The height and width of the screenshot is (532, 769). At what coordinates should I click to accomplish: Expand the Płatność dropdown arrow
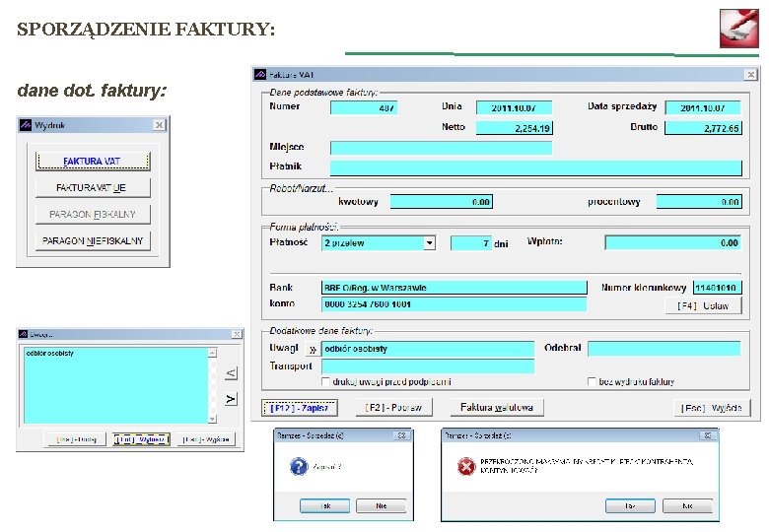tap(430, 243)
